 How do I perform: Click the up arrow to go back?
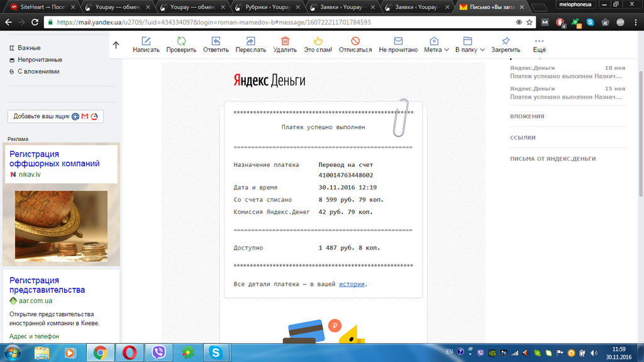[x=116, y=45]
